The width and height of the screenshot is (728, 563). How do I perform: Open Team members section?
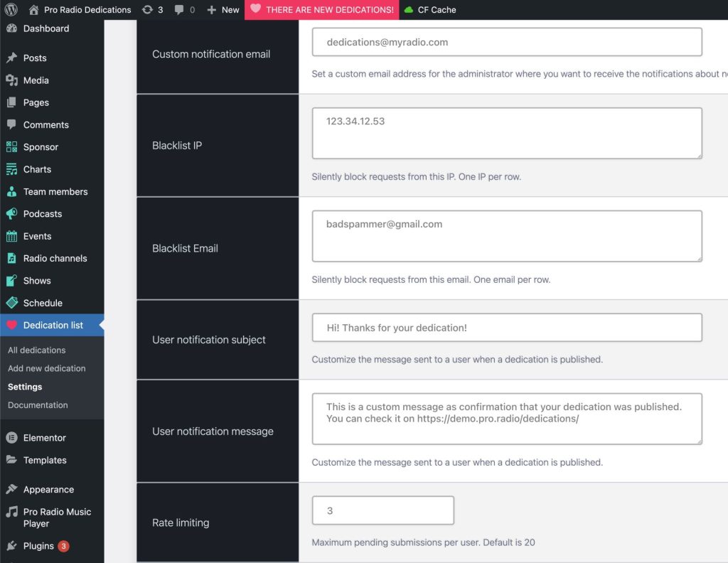tap(55, 191)
